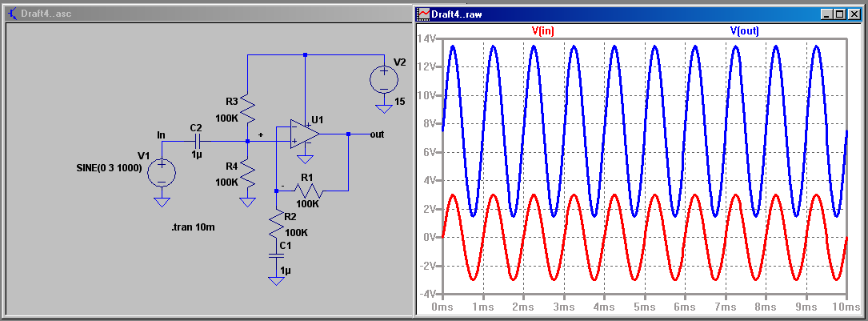
Task: Click the V1 reference designator
Action: click(143, 155)
